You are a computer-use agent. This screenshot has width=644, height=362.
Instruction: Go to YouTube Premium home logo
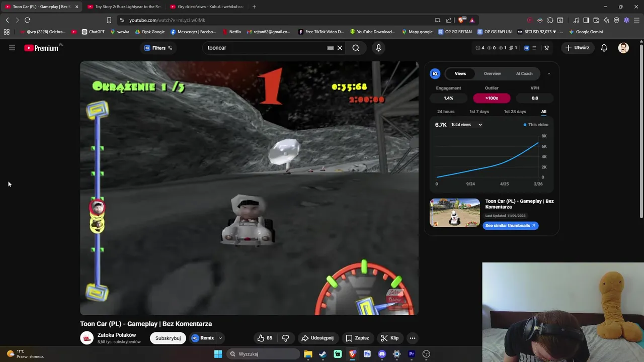click(42, 48)
